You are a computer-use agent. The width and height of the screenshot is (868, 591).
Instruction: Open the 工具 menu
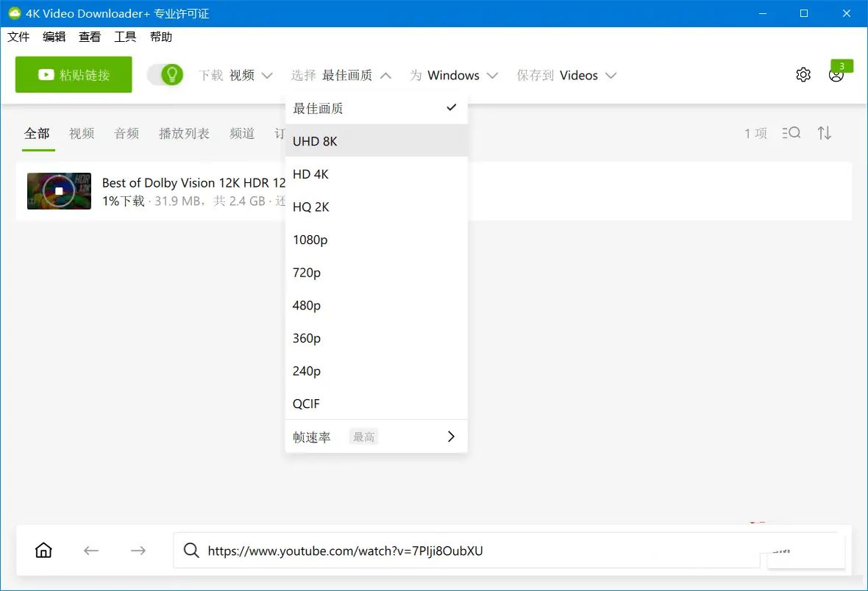point(125,36)
